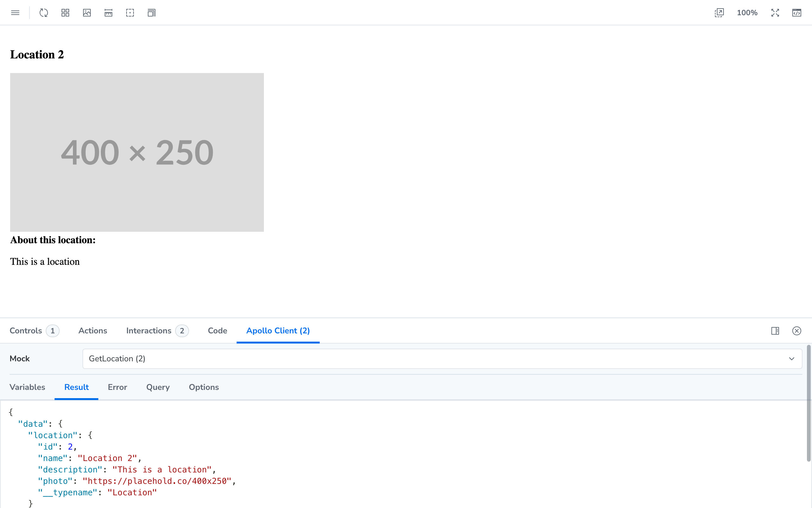Close the addons panel

click(796, 331)
